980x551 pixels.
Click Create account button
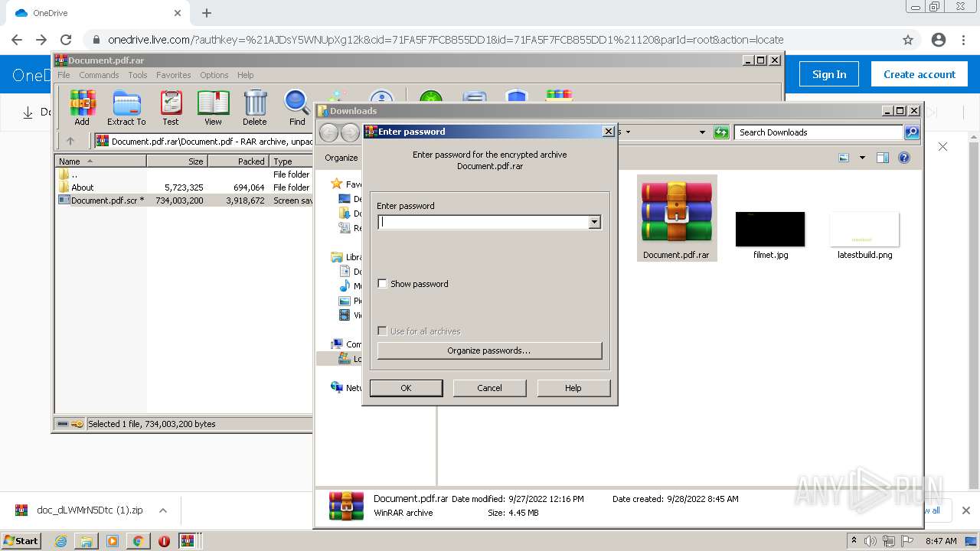pos(919,74)
